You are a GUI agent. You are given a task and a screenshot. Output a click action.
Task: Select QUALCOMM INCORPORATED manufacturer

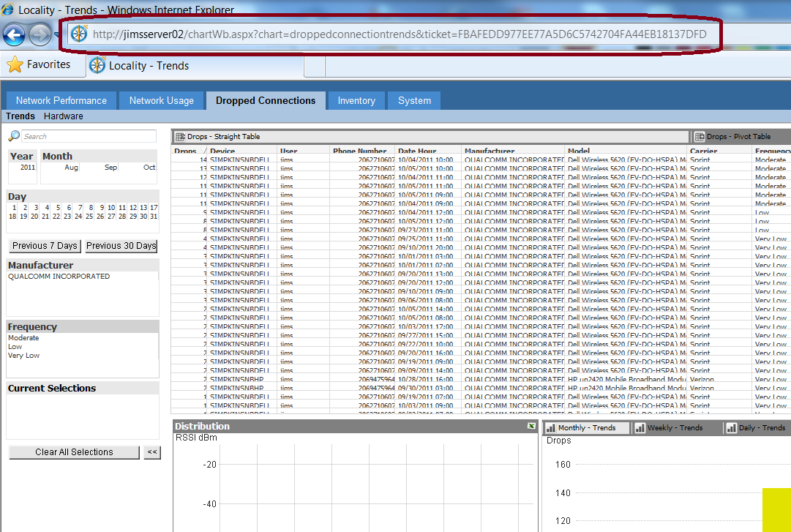coord(59,277)
